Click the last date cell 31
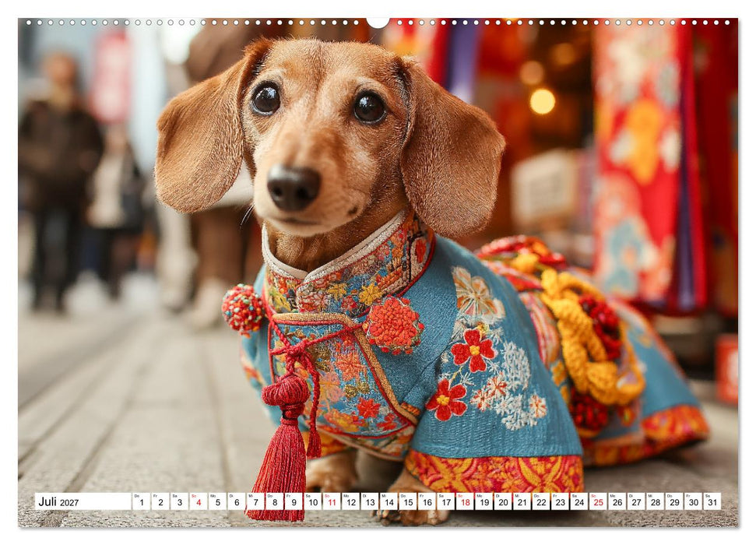The height and width of the screenshot is (545, 756). 712,501
